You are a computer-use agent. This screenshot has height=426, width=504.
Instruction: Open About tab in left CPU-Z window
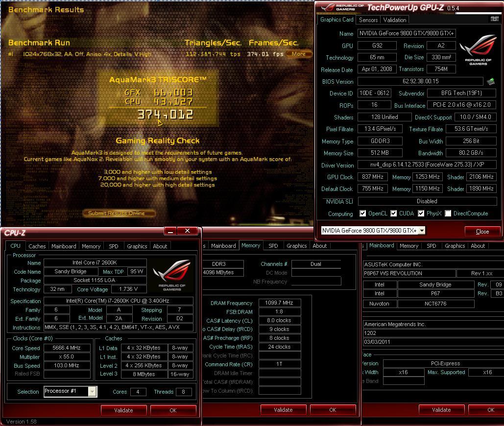(160, 246)
